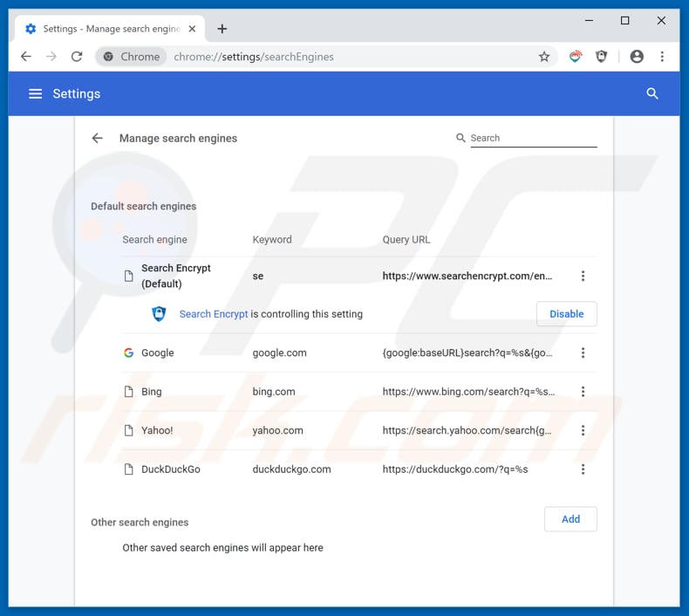Go back from Manage search engines
689x616 pixels.
[x=97, y=138]
